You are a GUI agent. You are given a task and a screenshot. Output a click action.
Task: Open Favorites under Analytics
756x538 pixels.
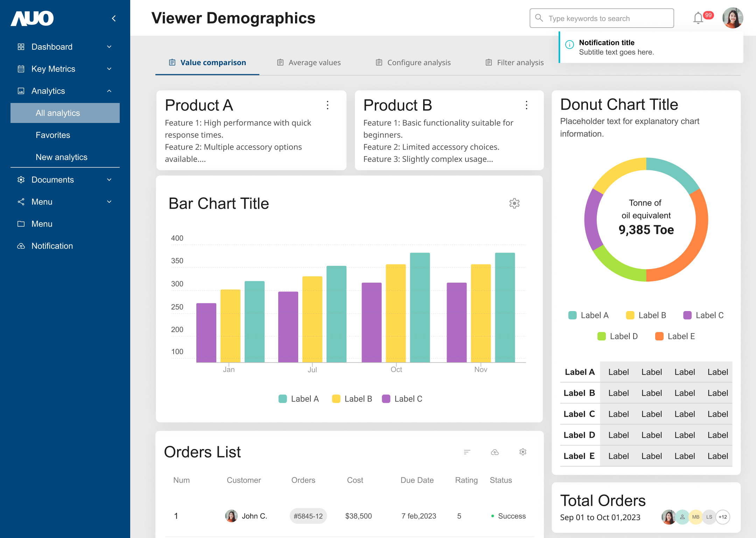(x=53, y=135)
